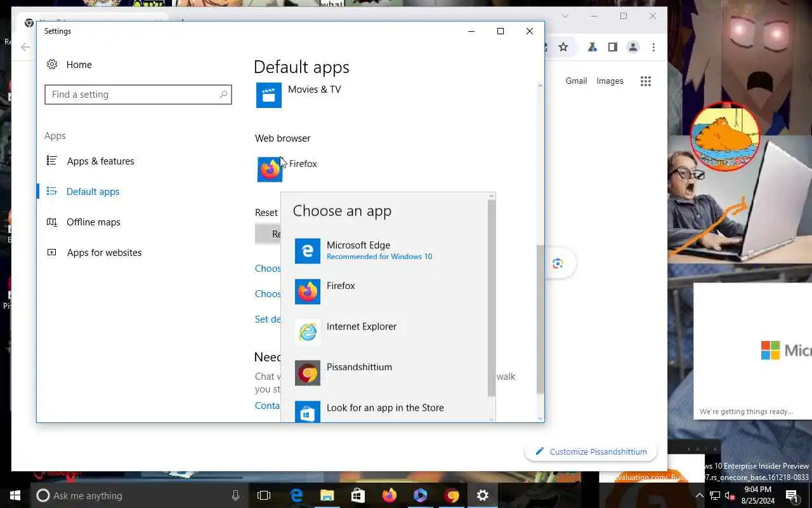Image resolution: width=812 pixels, height=508 pixels.
Task: Click scroll-up arrow of Settings page
Action: pos(540,86)
